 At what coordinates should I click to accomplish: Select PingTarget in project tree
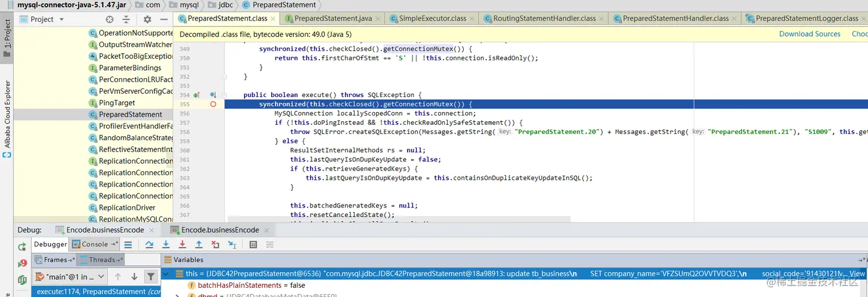(x=94, y=103)
